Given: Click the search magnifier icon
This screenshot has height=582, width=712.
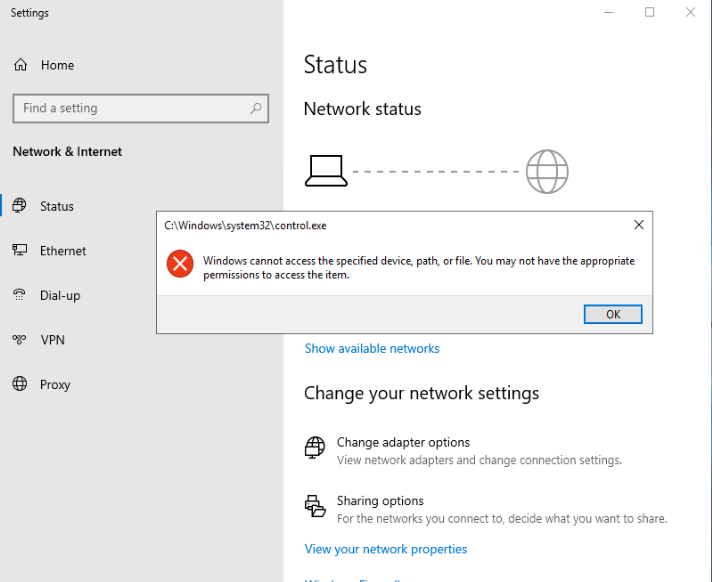Looking at the screenshot, I should [256, 108].
